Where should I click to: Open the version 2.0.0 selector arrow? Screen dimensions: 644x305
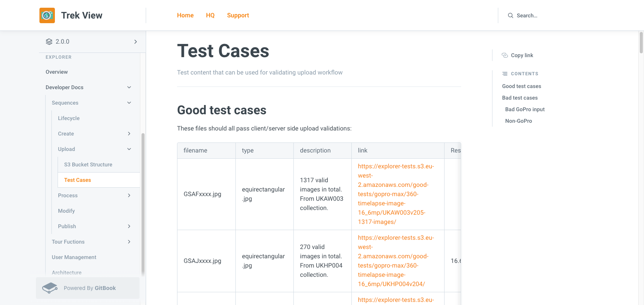135,42
